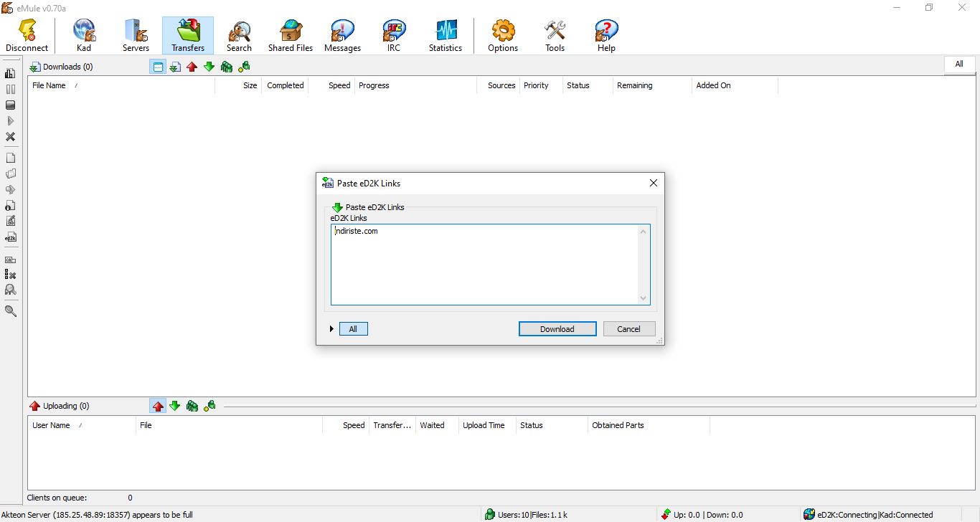Toggle split window view in Downloads toolbar
Image resolution: width=980 pixels, height=522 pixels.
tap(158, 67)
